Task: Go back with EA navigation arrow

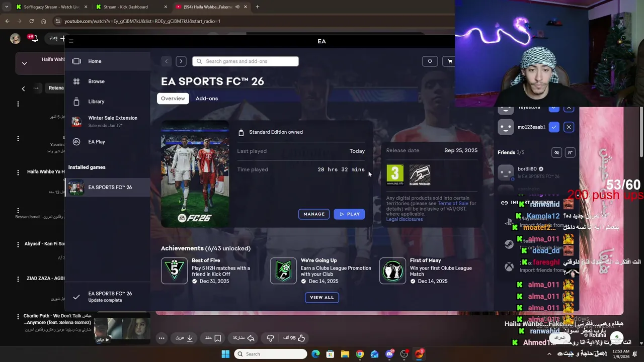Action: (166, 61)
